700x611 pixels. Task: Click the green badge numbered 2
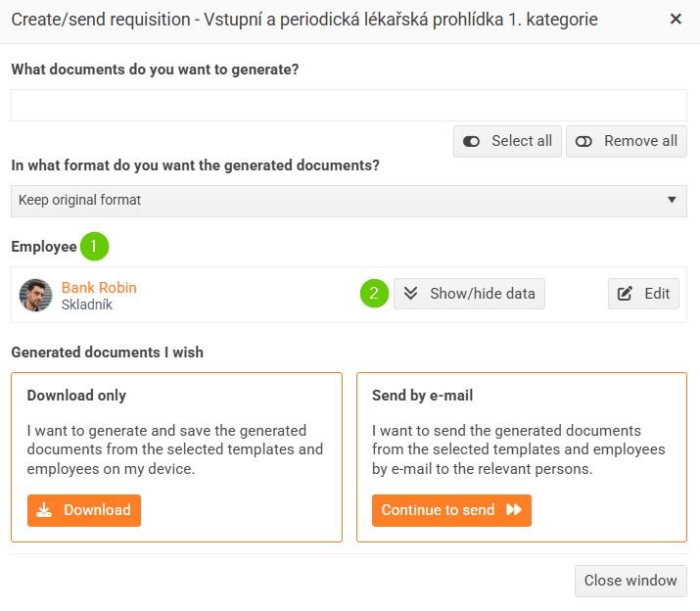tap(374, 294)
